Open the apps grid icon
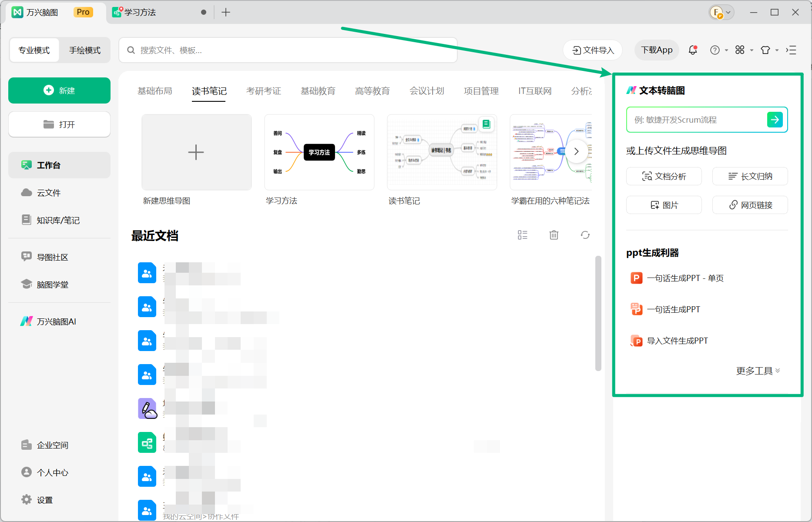812x522 pixels. coord(740,50)
